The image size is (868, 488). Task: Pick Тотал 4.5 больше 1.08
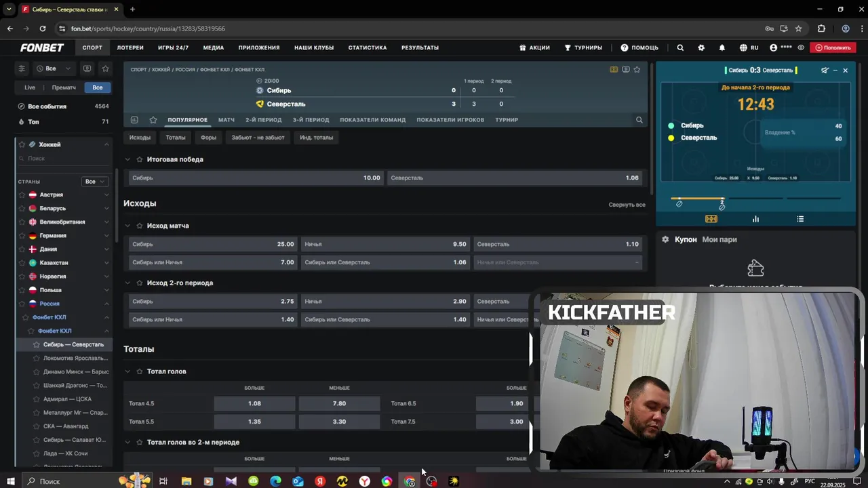[254, 403]
